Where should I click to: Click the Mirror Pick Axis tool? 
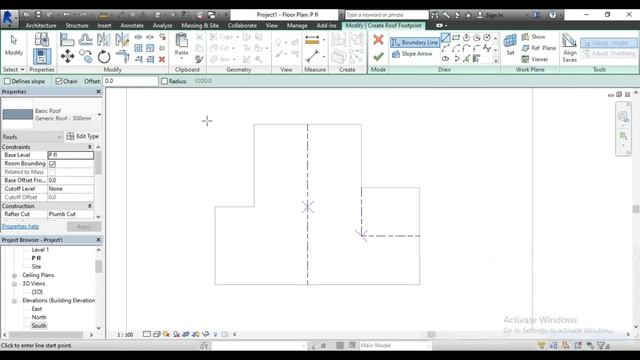(x=104, y=40)
